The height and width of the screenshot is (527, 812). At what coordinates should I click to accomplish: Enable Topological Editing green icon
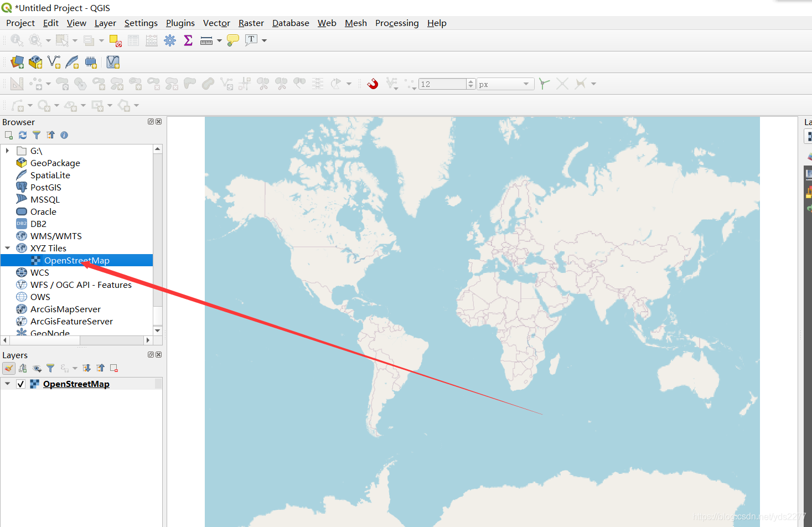coord(544,84)
